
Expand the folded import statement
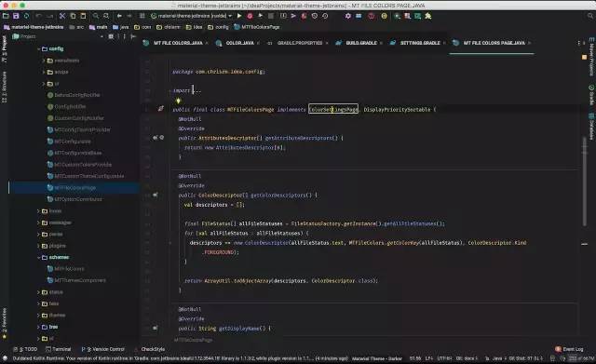click(x=170, y=90)
